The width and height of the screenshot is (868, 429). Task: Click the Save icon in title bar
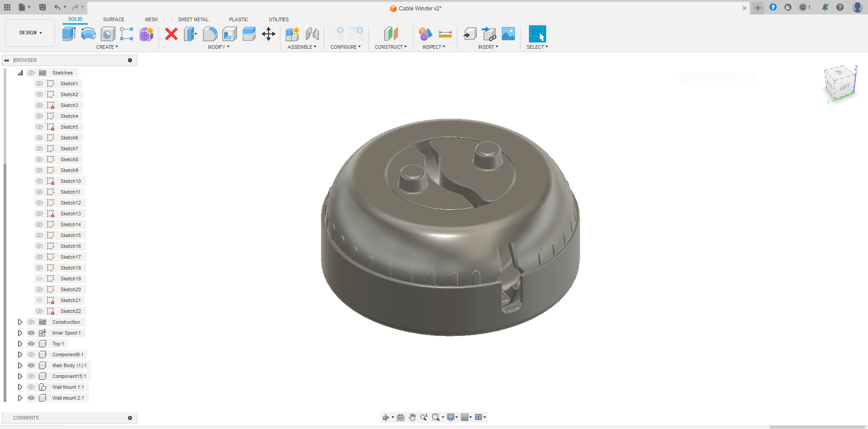42,7
